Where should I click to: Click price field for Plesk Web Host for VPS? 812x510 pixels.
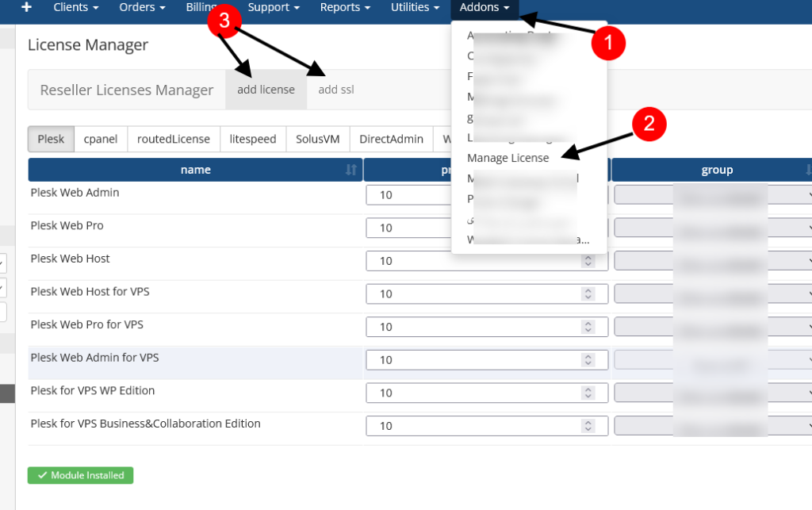(487, 294)
